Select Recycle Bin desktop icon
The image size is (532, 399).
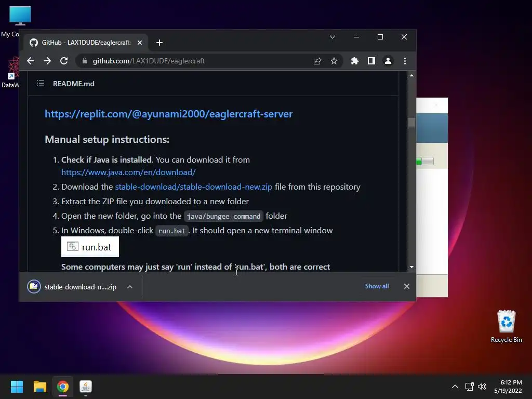(506, 326)
